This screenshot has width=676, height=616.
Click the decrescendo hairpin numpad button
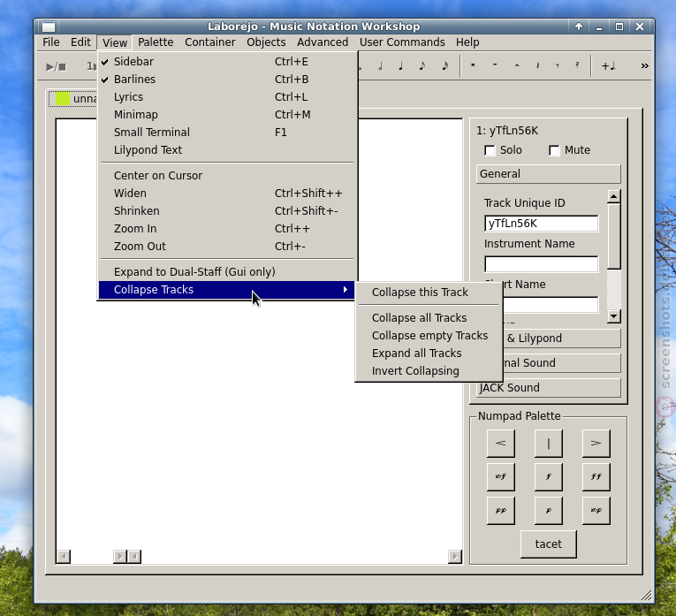tap(596, 443)
